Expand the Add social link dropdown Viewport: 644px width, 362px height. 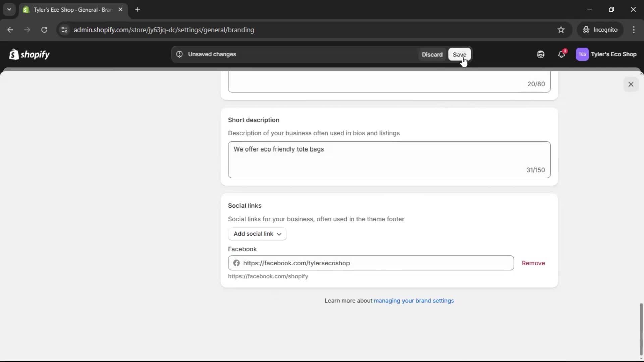click(257, 234)
